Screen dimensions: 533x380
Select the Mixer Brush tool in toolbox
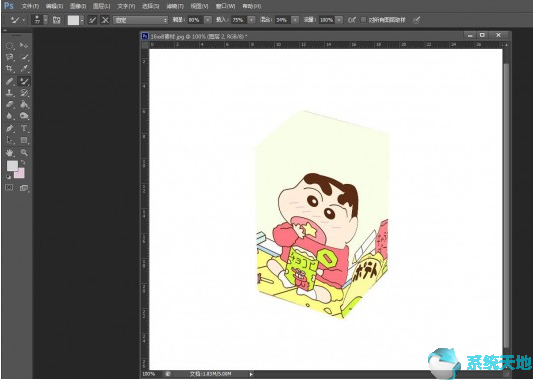(x=24, y=81)
